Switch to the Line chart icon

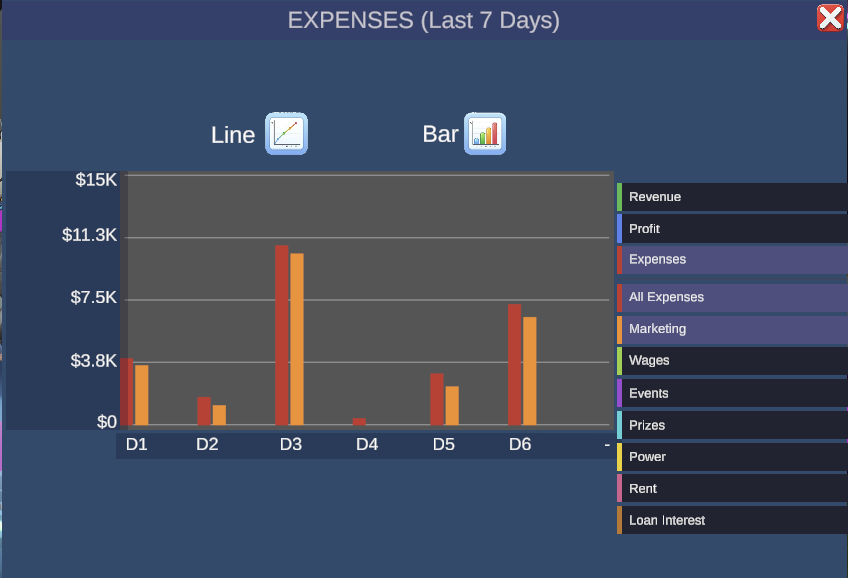[x=286, y=134]
